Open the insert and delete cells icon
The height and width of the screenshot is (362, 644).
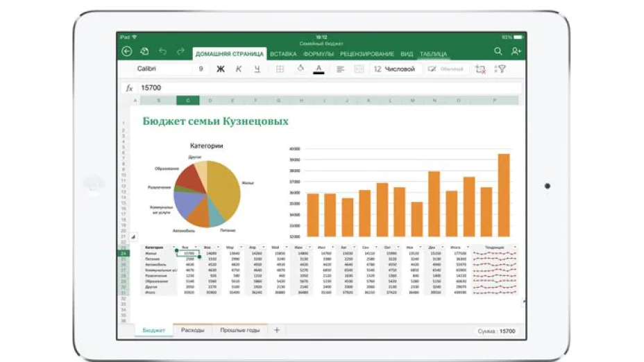480,69
